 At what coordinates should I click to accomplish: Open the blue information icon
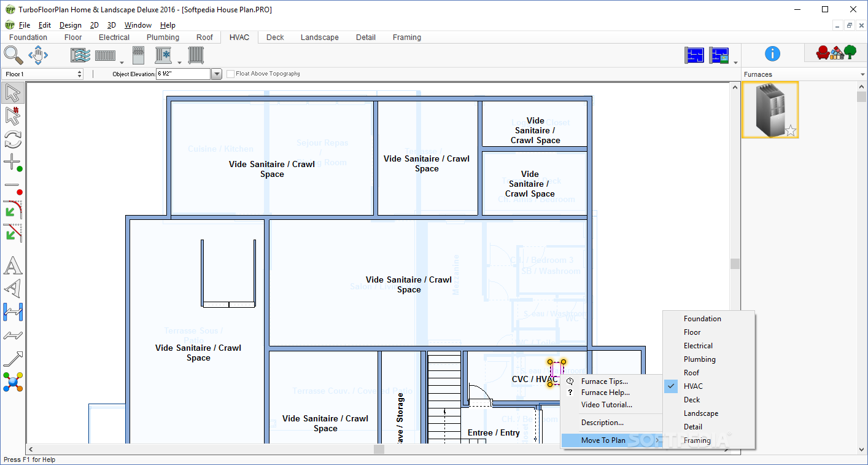[772, 54]
